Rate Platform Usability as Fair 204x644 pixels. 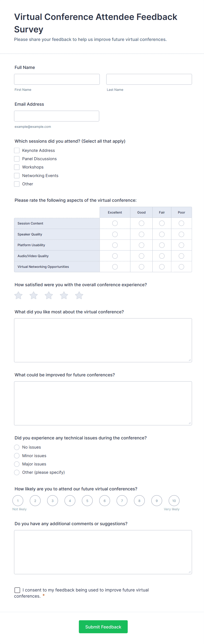tap(162, 245)
